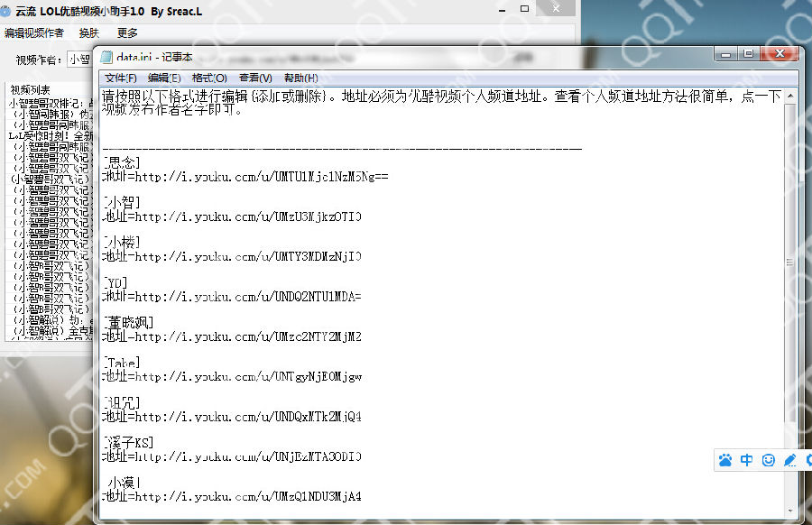Select list row (小智解说) 劫
This screenshot has height=525, width=812.
51,320
